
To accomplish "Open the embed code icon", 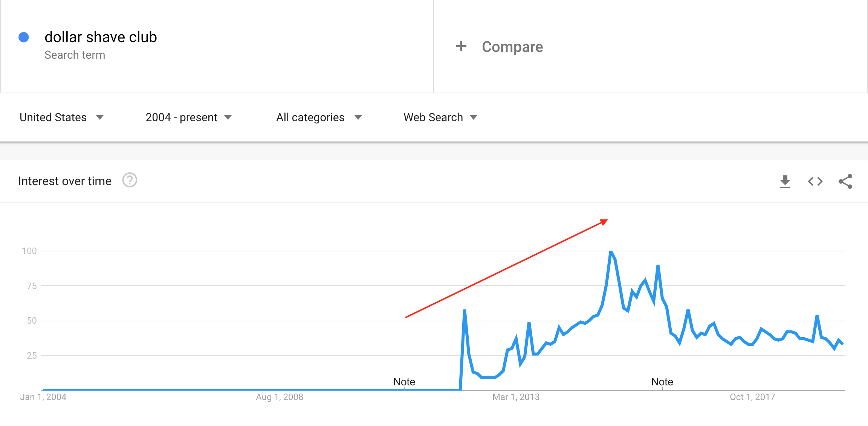I will click(815, 181).
